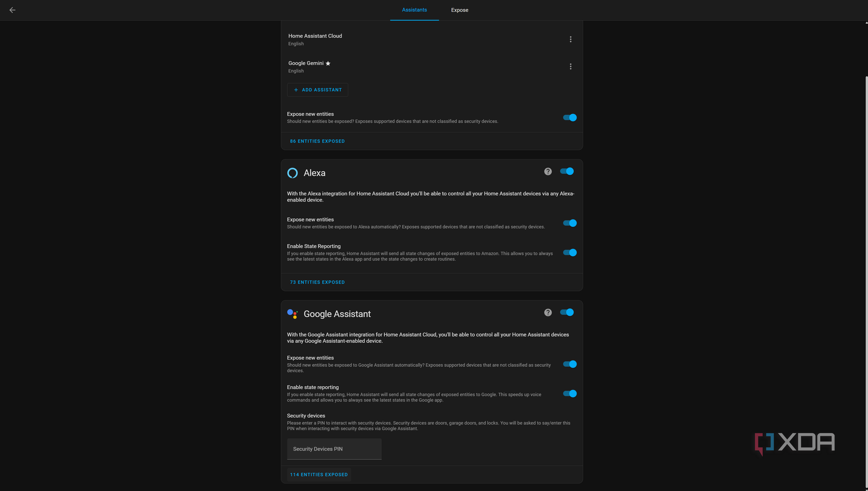Image resolution: width=868 pixels, height=491 pixels.
Task: Toggle Enable state reporting for Google Assistant
Action: [x=570, y=393]
